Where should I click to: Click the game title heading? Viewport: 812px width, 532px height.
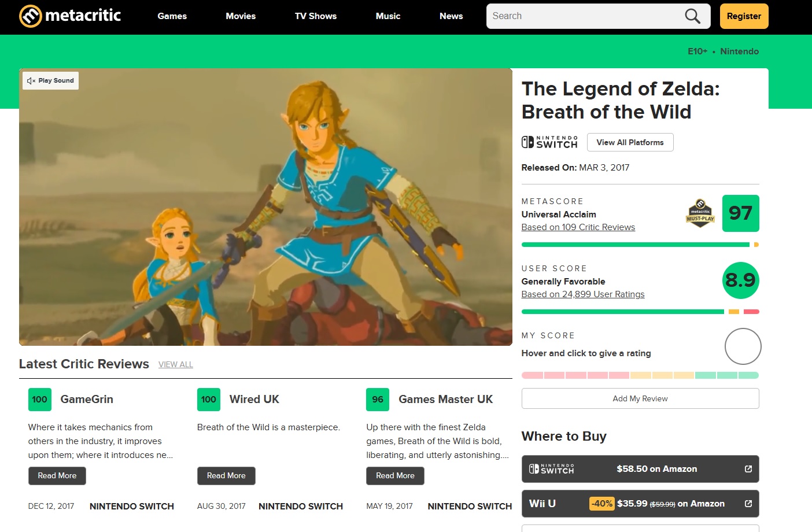point(621,100)
